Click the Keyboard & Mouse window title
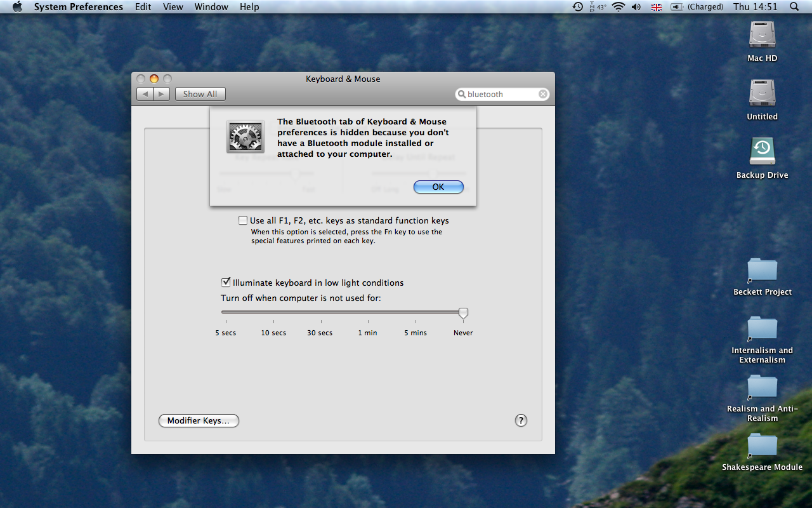Image resolution: width=812 pixels, height=508 pixels. click(343, 79)
